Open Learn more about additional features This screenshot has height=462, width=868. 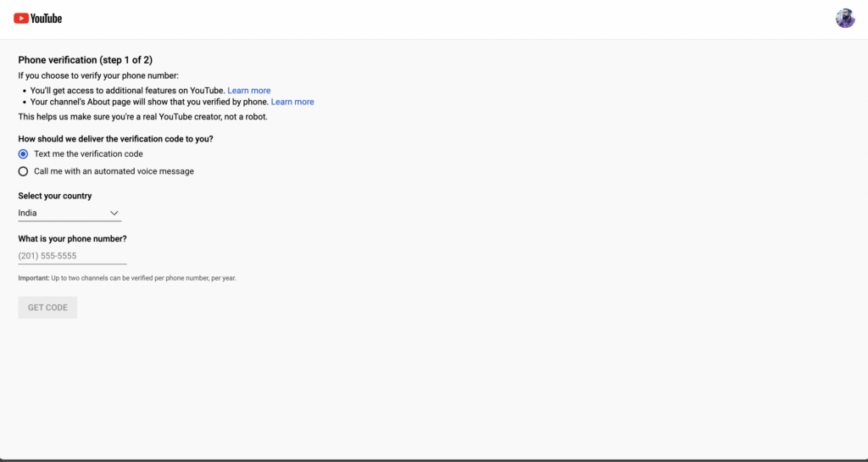(x=249, y=90)
